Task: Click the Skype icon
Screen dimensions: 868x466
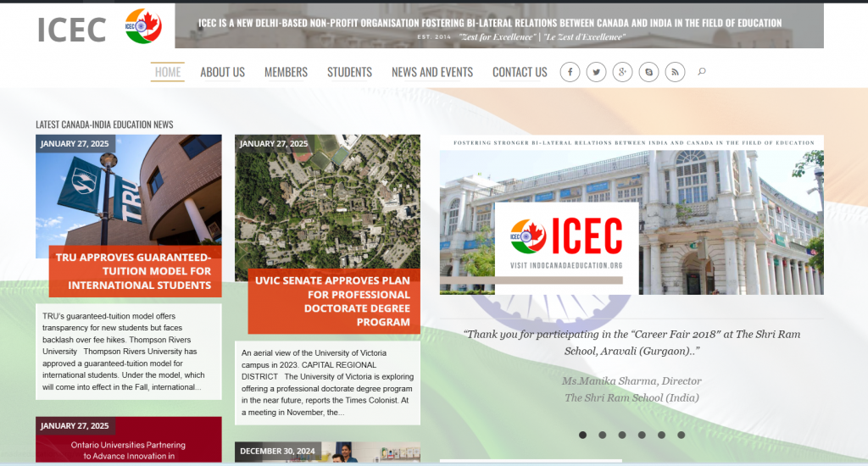Action: coord(648,72)
